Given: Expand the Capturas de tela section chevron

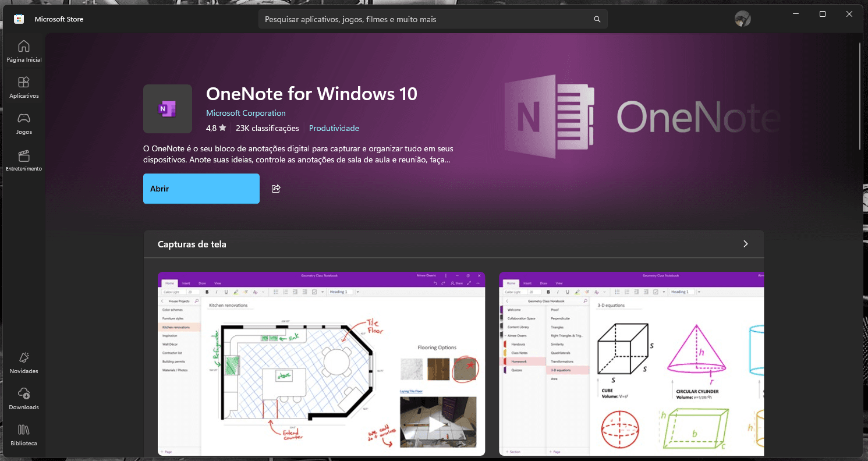Looking at the screenshot, I should coord(745,244).
